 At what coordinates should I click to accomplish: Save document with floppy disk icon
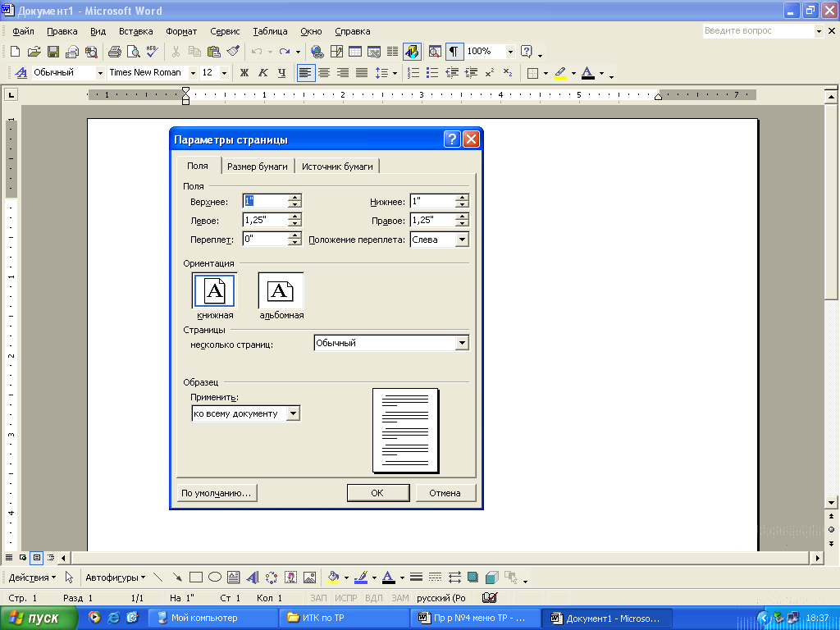tap(53, 52)
